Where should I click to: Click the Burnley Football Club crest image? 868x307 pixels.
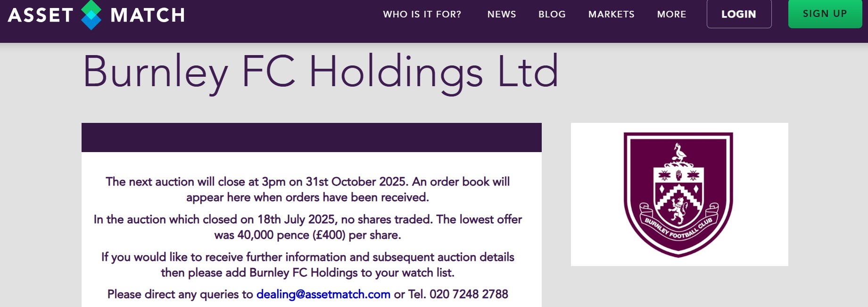tap(678, 194)
